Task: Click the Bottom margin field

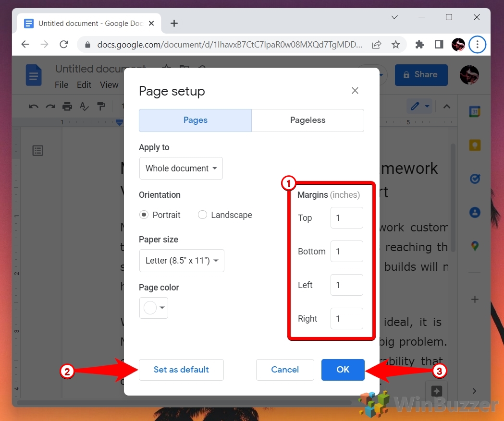Action: point(347,251)
